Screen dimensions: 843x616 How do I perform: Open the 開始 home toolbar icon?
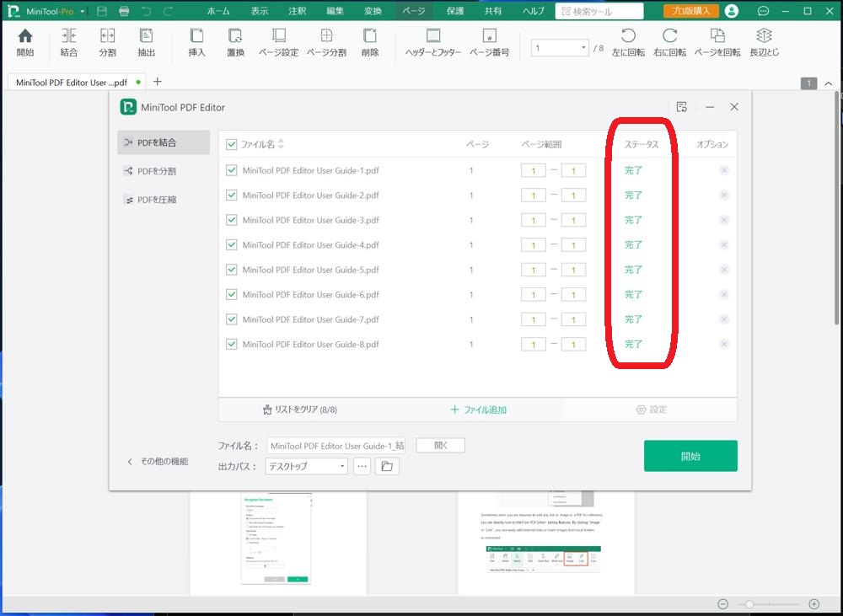pyautogui.click(x=24, y=42)
